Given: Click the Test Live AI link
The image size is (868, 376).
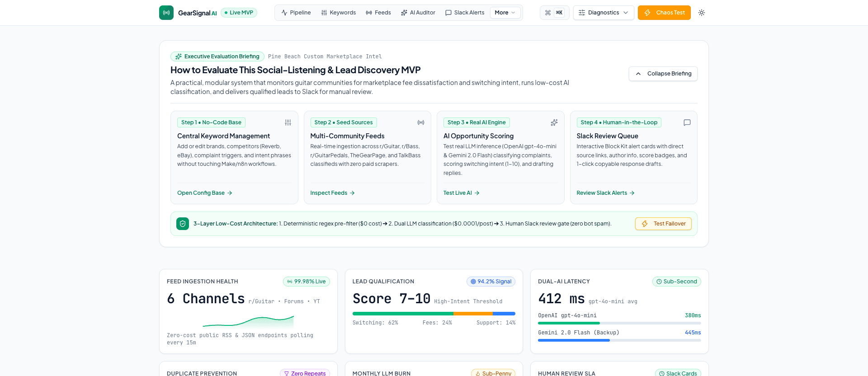Looking at the screenshot, I should 462,193.
